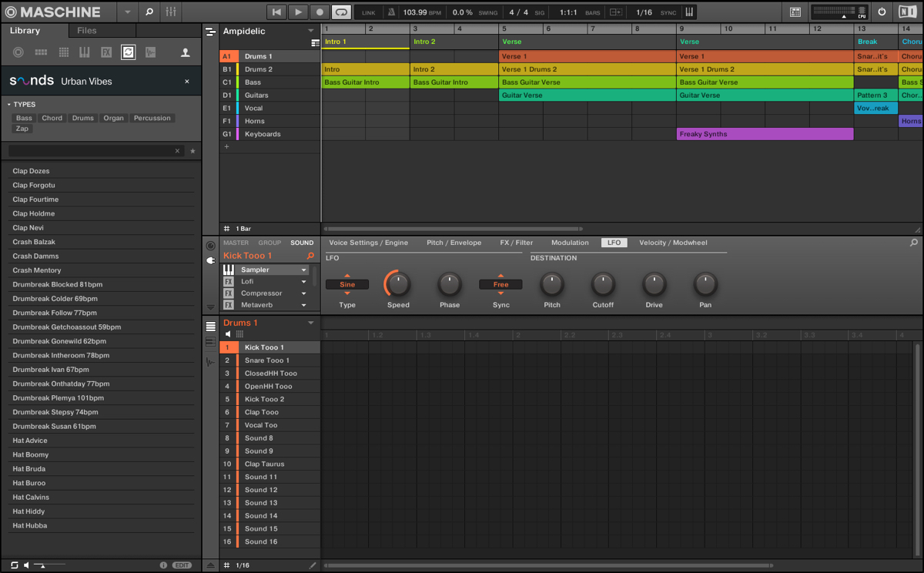Add a new group with plus
This screenshot has height=573, width=924.
click(x=226, y=147)
